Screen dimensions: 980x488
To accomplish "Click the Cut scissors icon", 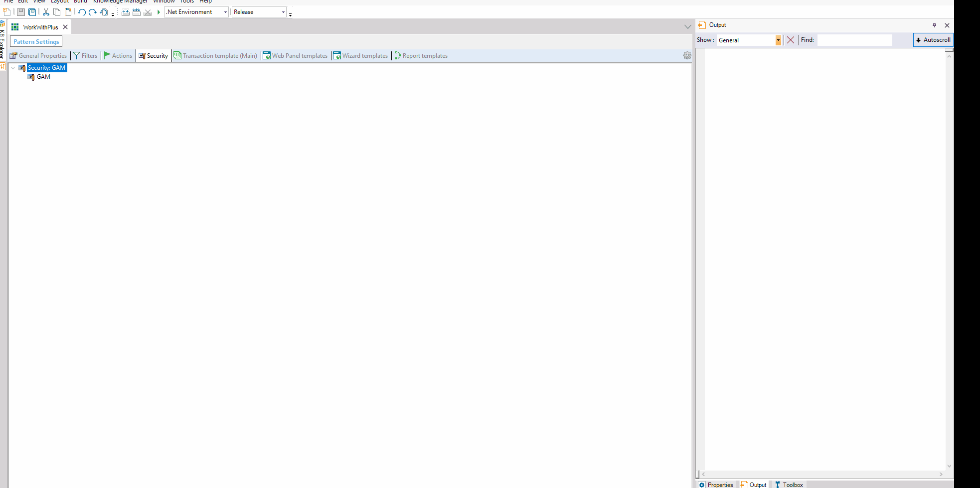I will pyautogui.click(x=46, y=12).
